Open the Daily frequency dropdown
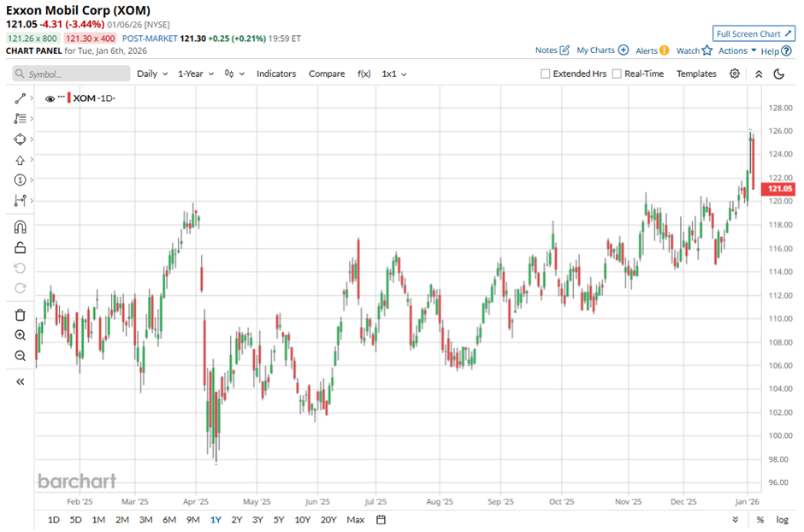Screen dimensions: 804x532 click(152, 74)
